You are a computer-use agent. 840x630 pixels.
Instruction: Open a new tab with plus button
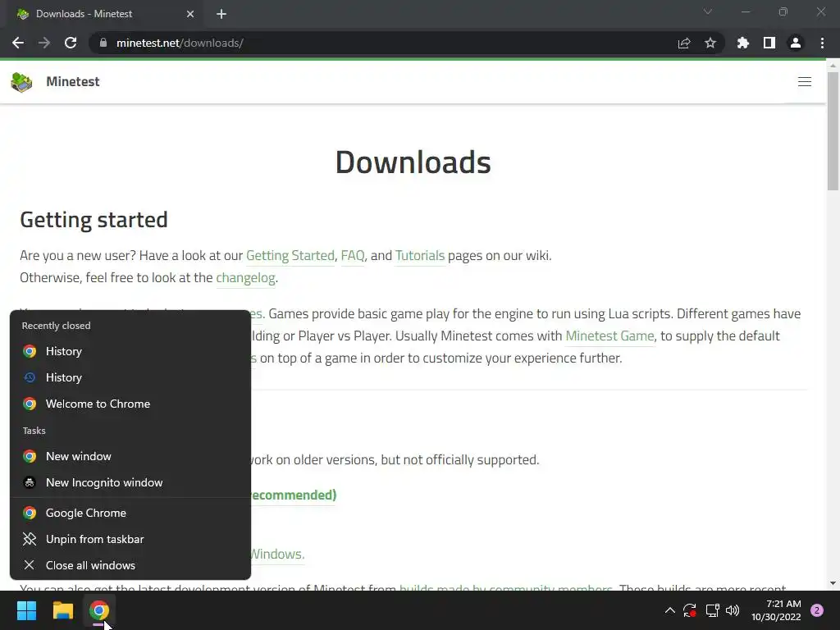221,14
